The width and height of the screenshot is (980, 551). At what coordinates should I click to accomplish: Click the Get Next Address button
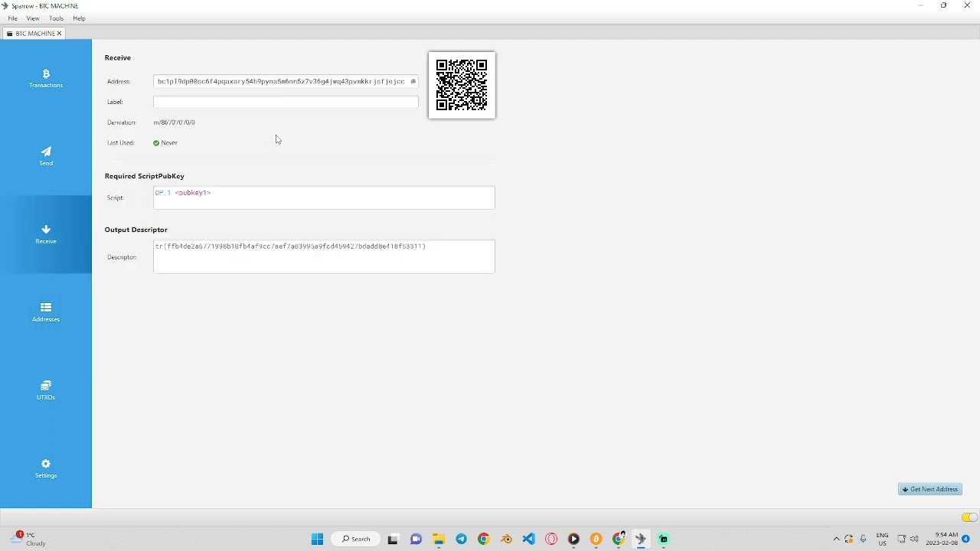930,489
